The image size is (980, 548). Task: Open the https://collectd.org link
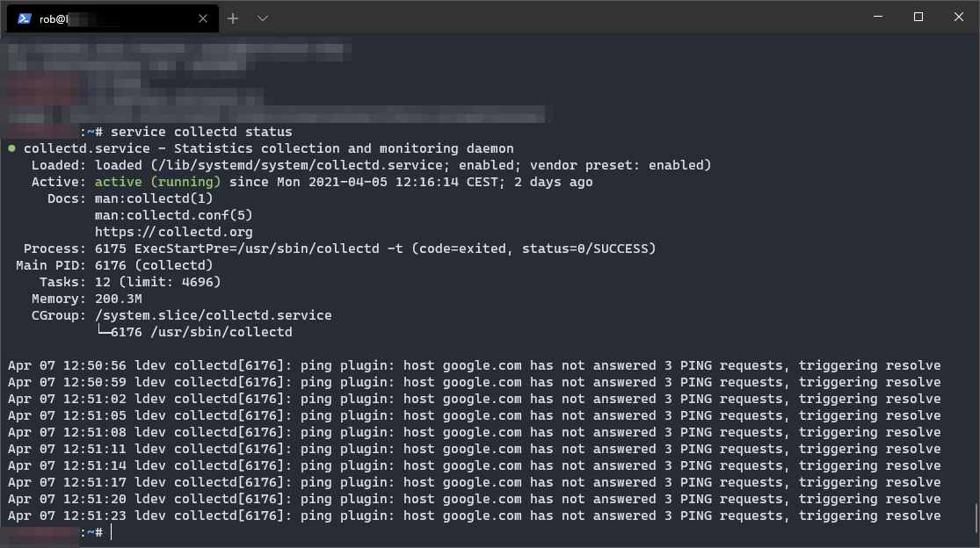point(172,231)
